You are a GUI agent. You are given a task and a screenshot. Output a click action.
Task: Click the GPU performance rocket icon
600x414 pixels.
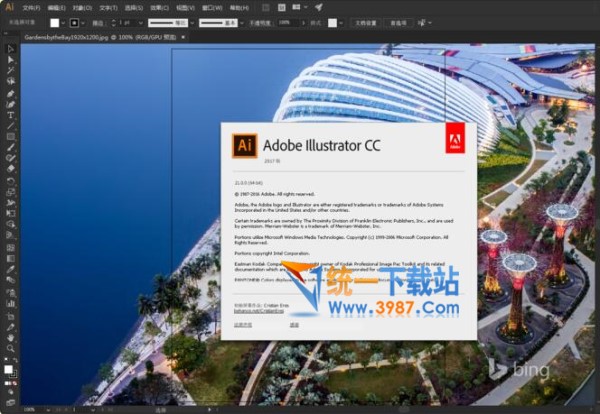pos(319,7)
